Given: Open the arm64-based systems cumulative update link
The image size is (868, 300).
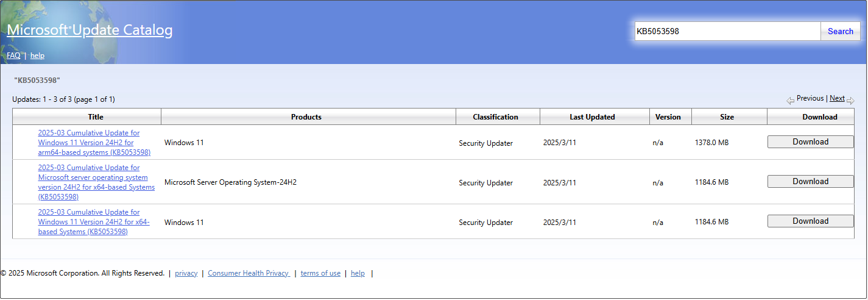Looking at the screenshot, I should pyautogui.click(x=94, y=143).
